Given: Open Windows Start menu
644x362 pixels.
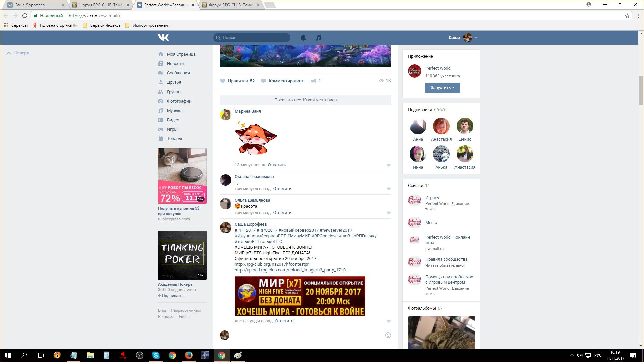Looking at the screenshot, I should click(8, 355).
